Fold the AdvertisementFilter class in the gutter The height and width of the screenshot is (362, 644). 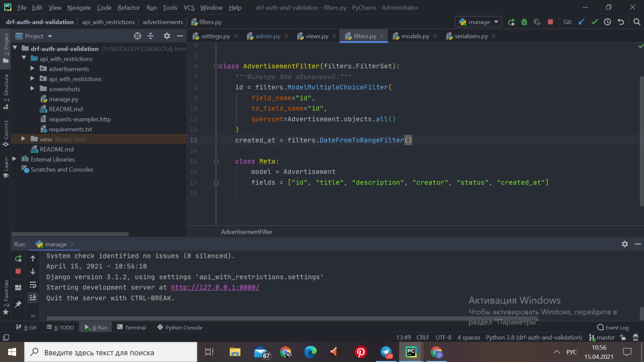pyautogui.click(x=216, y=66)
